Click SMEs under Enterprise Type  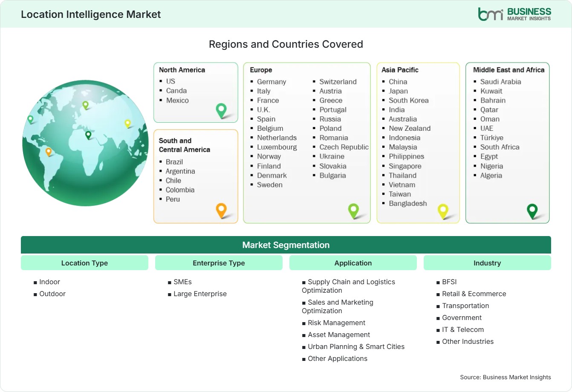(182, 282)
